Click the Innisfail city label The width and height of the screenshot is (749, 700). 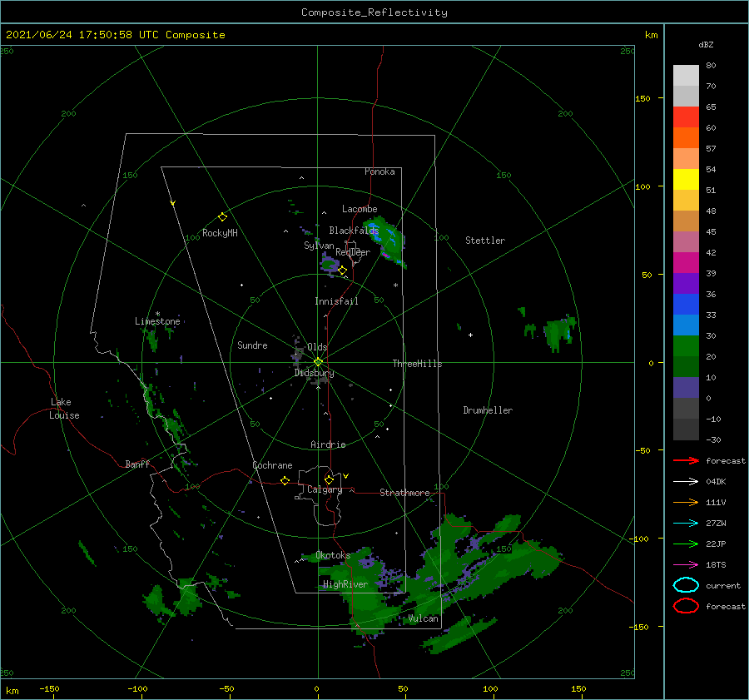click(336, 301)
